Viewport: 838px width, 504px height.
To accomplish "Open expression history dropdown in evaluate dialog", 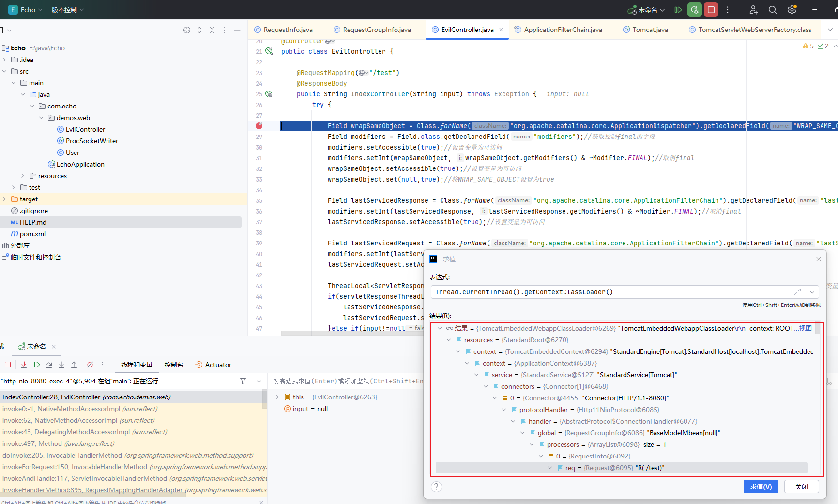I will click(x=812, y=292).
